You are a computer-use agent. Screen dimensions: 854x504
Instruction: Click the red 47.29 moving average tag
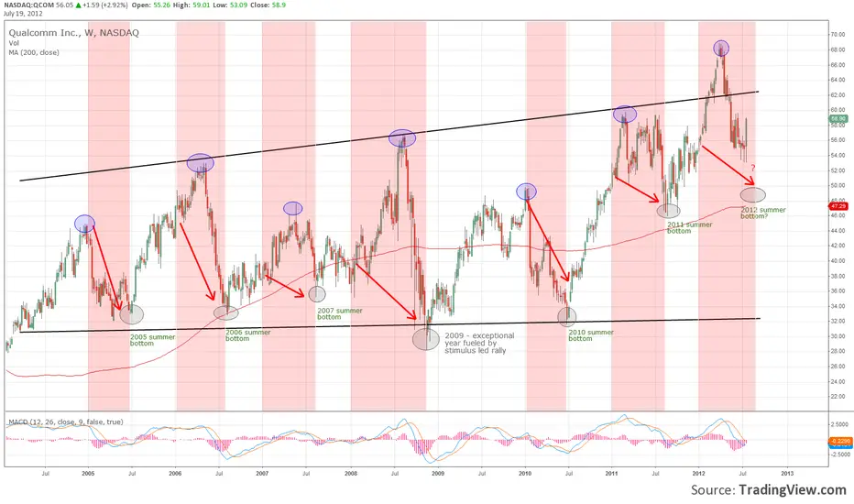pos(838,206)
